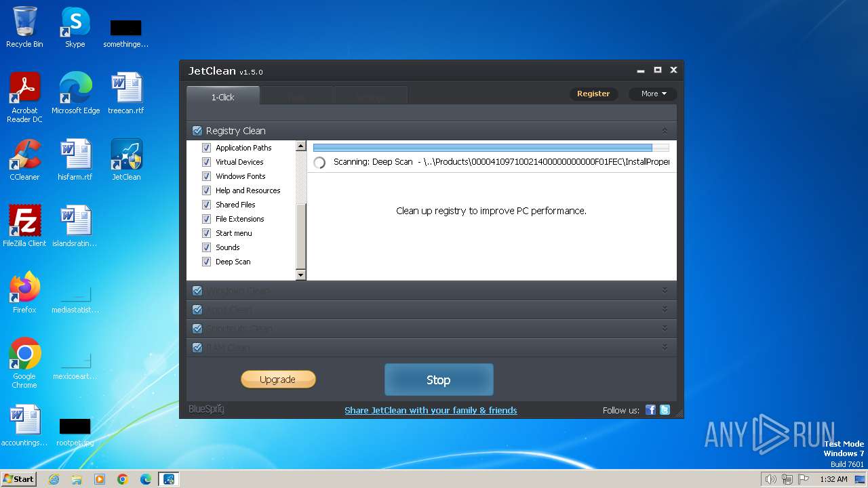Open CCleaner desktop shortcut
Viewport: 868px width, 488px height.
(x=24, y=160)
